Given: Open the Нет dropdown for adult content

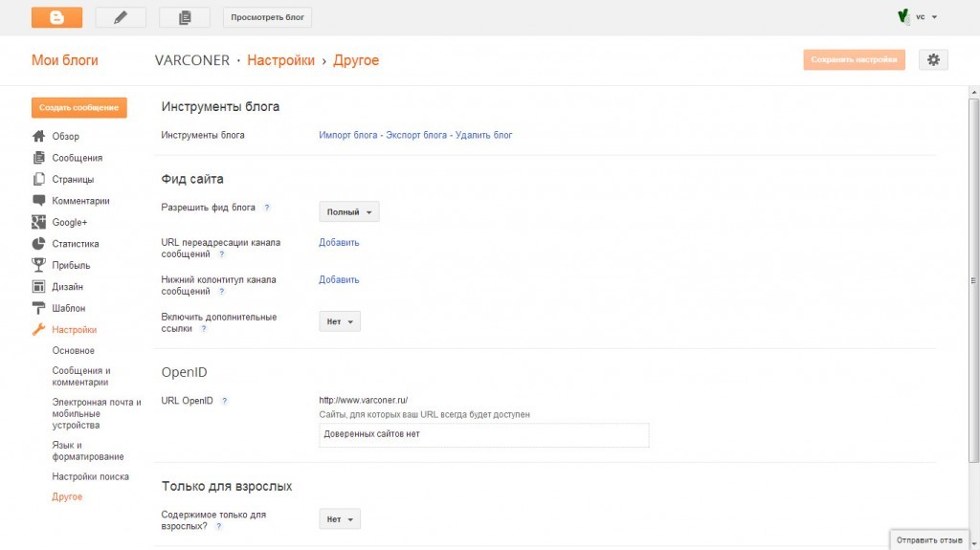Looking at the screenshot, I should coord(340,518).
